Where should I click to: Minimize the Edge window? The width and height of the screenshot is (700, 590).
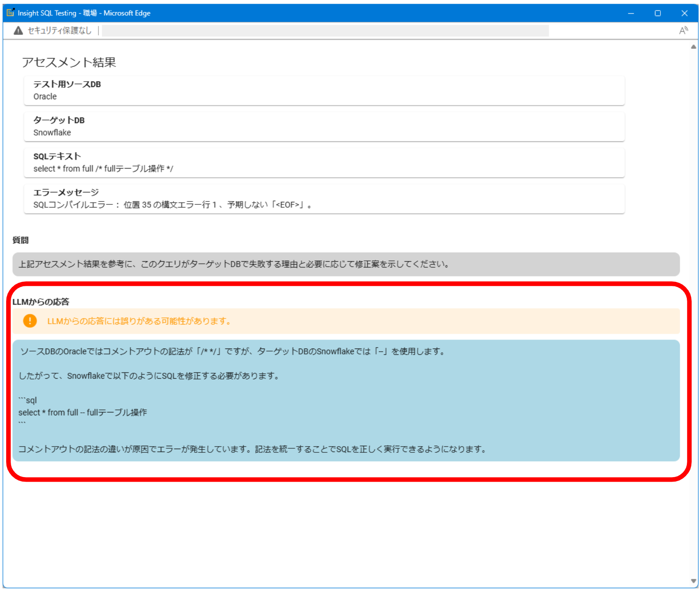click(x=631, y=13)
